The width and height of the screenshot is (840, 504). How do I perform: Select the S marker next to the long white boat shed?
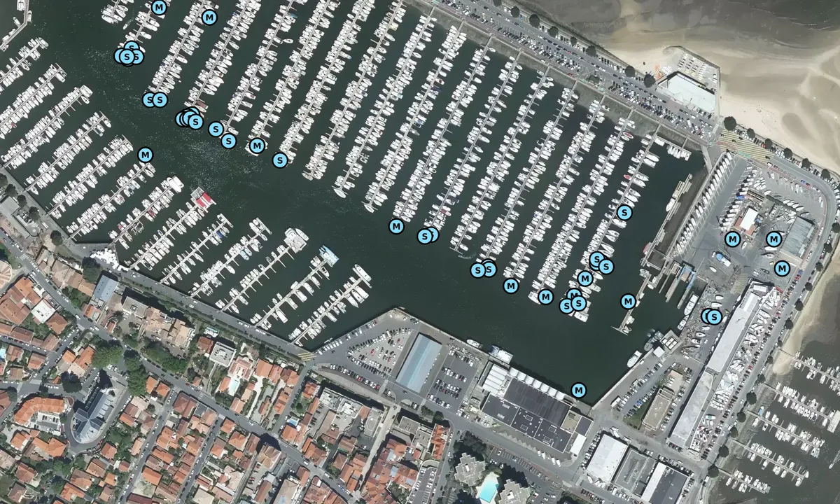tap(714, 317)
